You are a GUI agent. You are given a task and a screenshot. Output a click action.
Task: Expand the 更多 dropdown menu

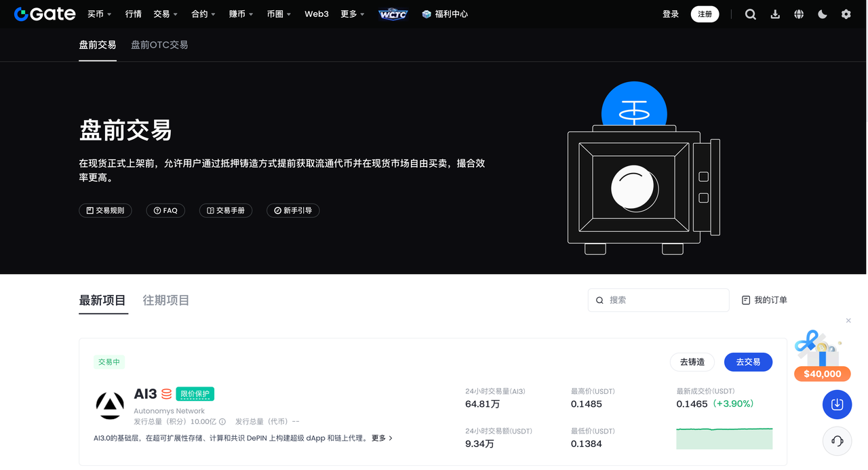pyautogui.click(x=352, y=14)
